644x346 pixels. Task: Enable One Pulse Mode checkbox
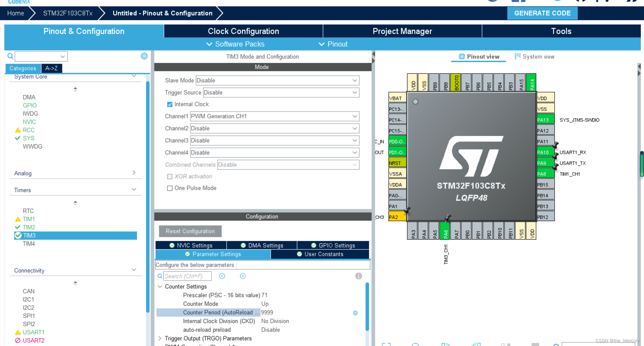point(170,188)
